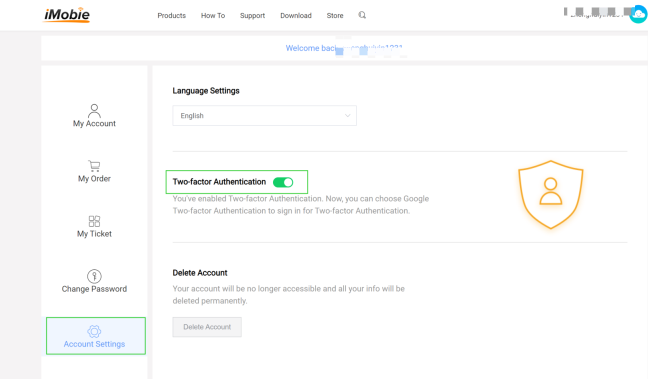Open the Download menu
The height and width of the screenshot is (379, 651).
[x=296, y=15]
